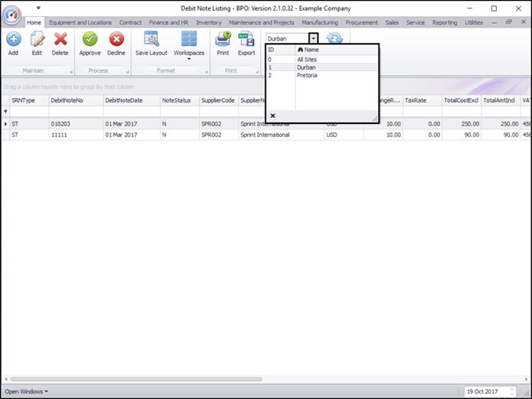The height and width of the screenshot is (399, 532).
Task: Sort by the SRNType column header
Action: click(x=29, y=100)
